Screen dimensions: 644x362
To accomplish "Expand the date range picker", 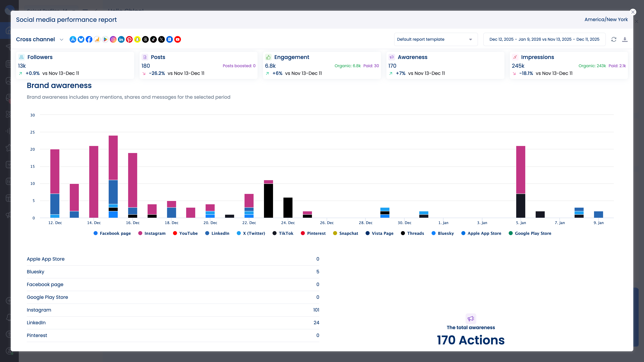I will click(x=544, y=39).
